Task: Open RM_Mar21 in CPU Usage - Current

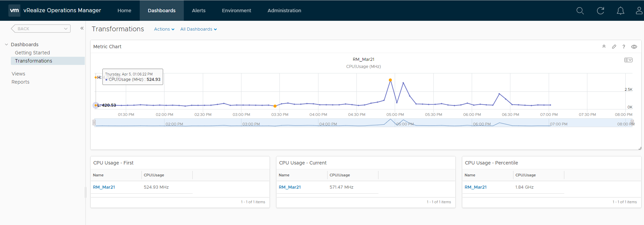Action: [x=290, y=187]
